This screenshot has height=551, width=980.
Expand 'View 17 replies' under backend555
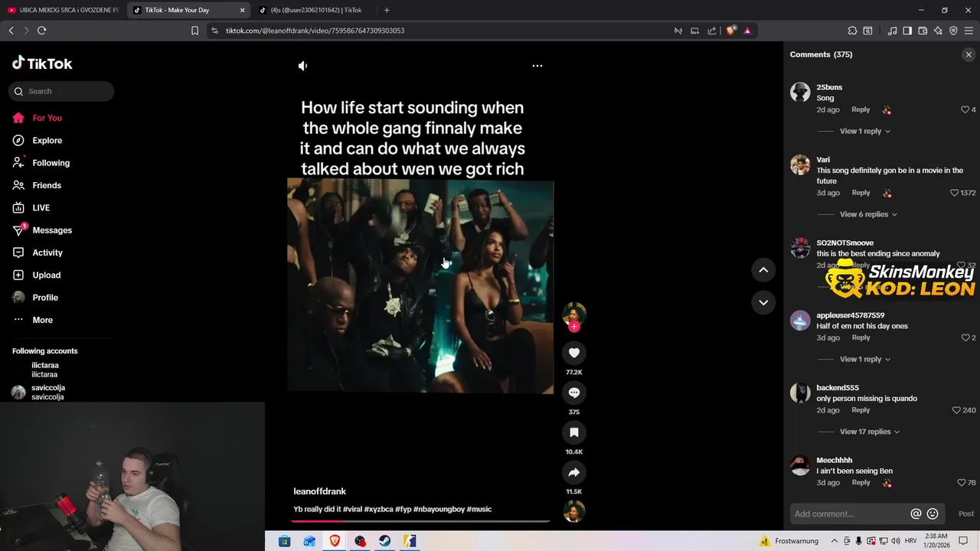[870, 432]
